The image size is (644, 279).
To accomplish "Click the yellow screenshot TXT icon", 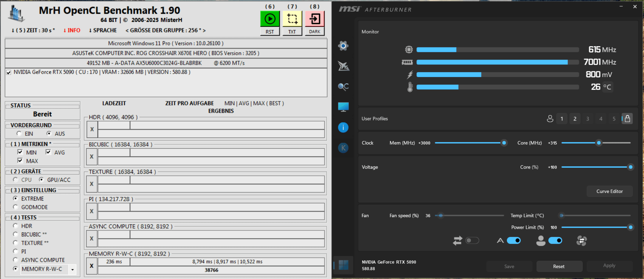I will [292, 19].
